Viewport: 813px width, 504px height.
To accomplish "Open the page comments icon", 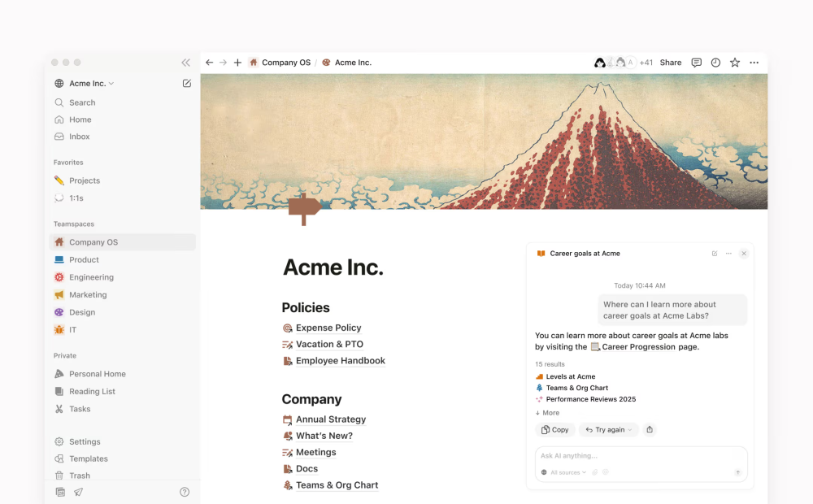I will pyautogui.click(x=696, y=63).
